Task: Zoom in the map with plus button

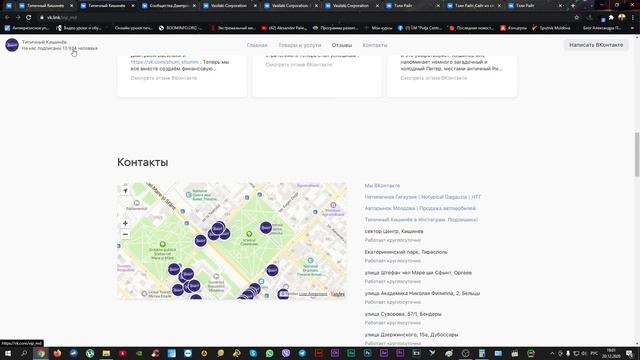Action: 125,223
